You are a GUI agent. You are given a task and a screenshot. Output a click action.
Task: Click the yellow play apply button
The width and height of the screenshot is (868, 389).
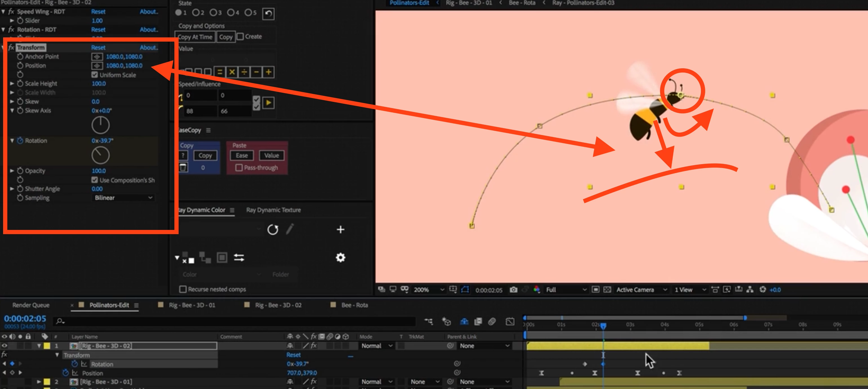(268, 103)
